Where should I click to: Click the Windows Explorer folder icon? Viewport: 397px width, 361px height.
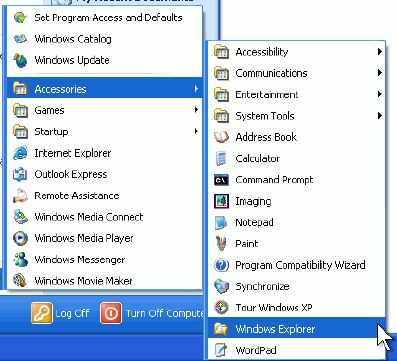pos(221,329)
